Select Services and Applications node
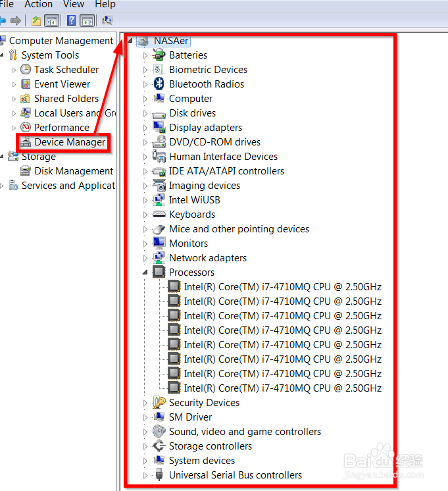The width and height of the screenshot is (448, 491). (x=68, y=186)
